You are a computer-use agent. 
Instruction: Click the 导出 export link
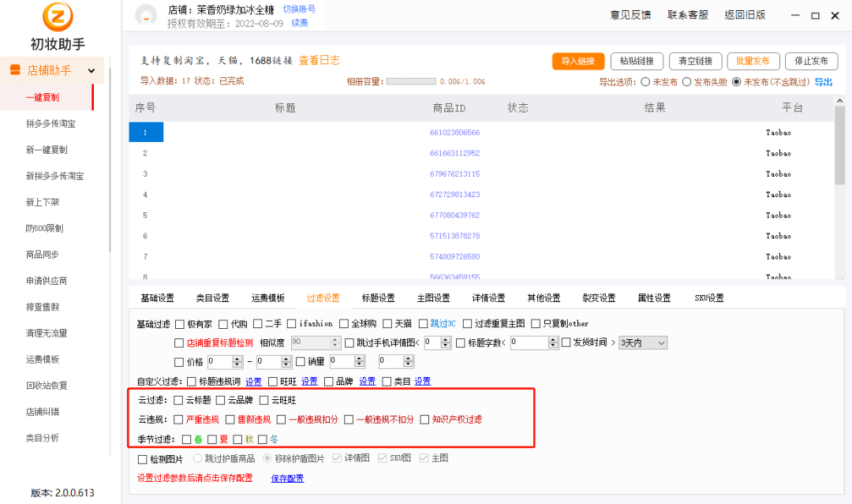(x=823, y=82)
